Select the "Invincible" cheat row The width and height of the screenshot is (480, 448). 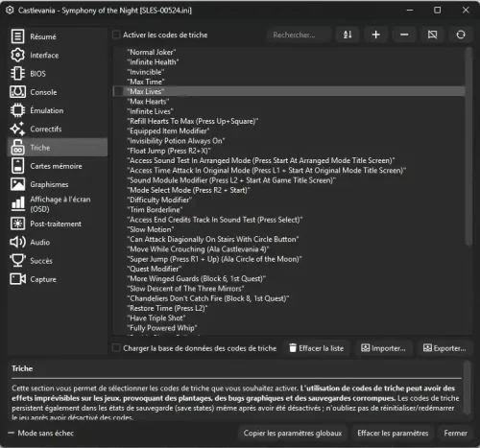point(289,72)
